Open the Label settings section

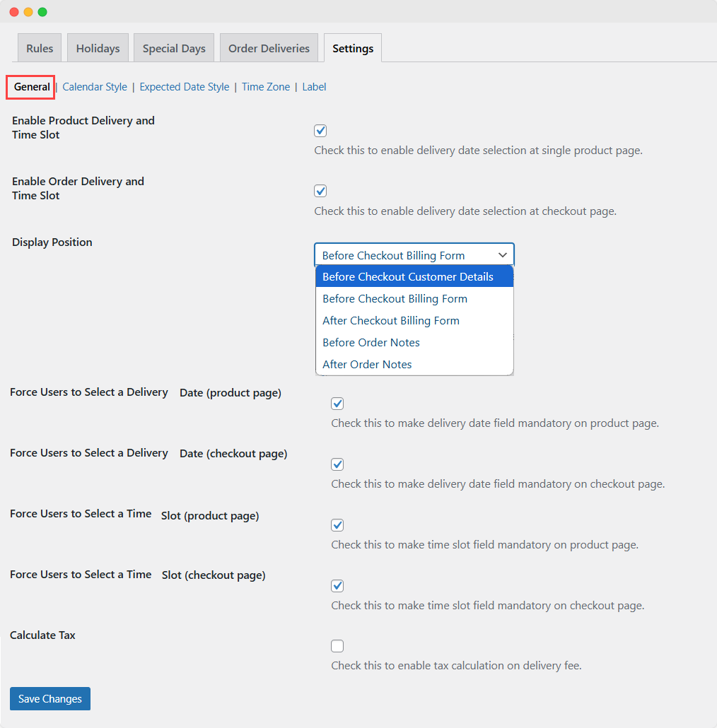[314, 86]
